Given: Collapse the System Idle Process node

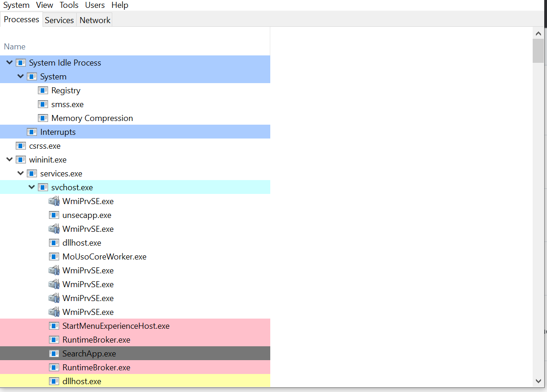Looking at the screenshot, I should [9, 62].
